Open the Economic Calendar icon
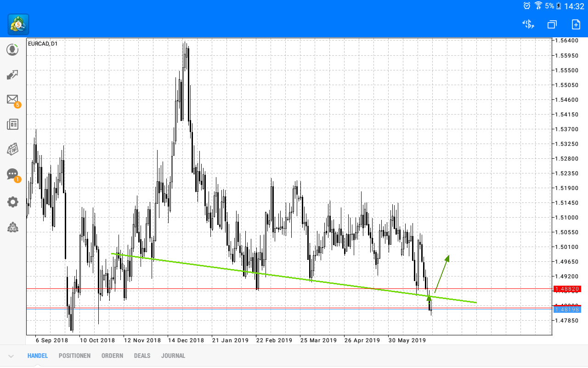 click(x=12, y=149)
